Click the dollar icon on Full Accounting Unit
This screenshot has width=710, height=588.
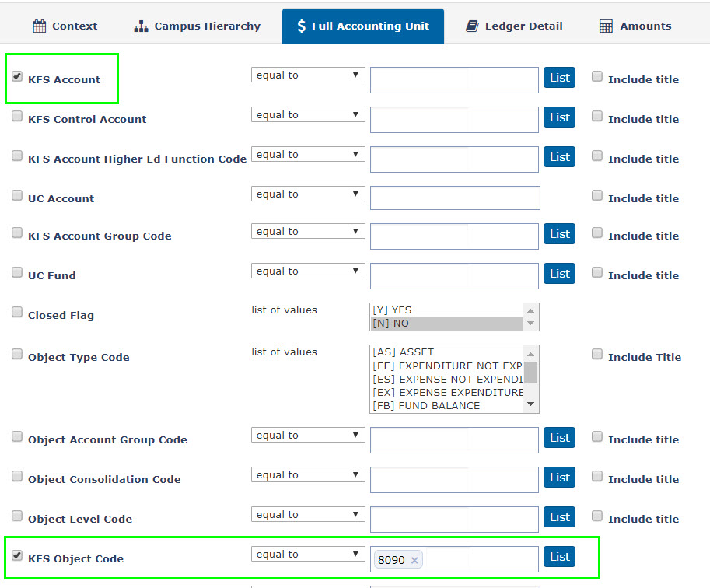(x=301, y=26)
